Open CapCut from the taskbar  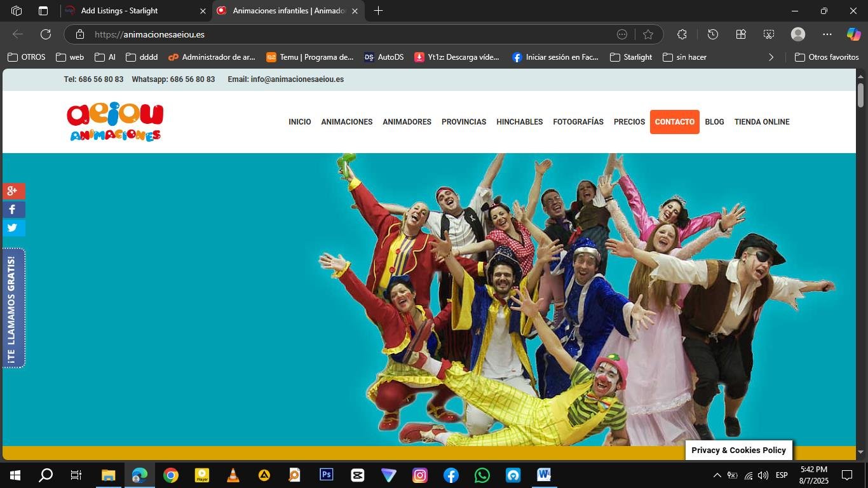(357, 475)
